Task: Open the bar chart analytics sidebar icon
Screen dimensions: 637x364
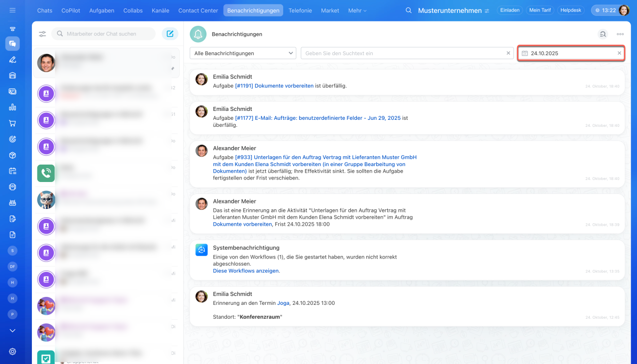Action: click(x=12, y=107)
